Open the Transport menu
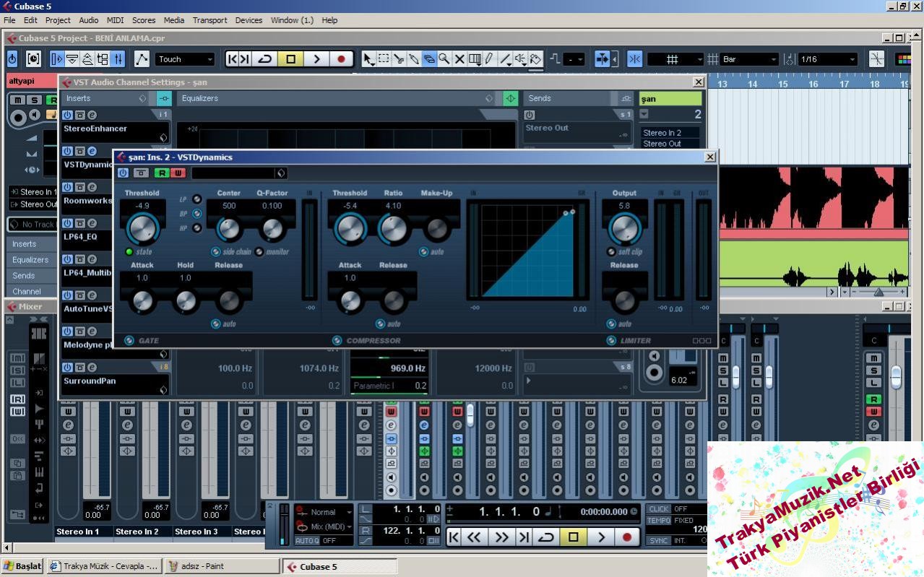Screen dimensions: 924x577 (210, 20)
